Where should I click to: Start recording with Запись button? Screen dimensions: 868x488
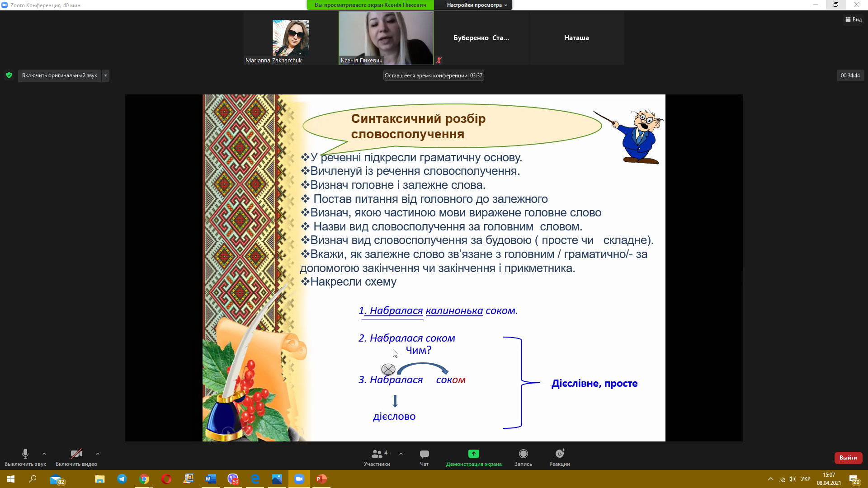pyautogui.click(x=523, y=457)
